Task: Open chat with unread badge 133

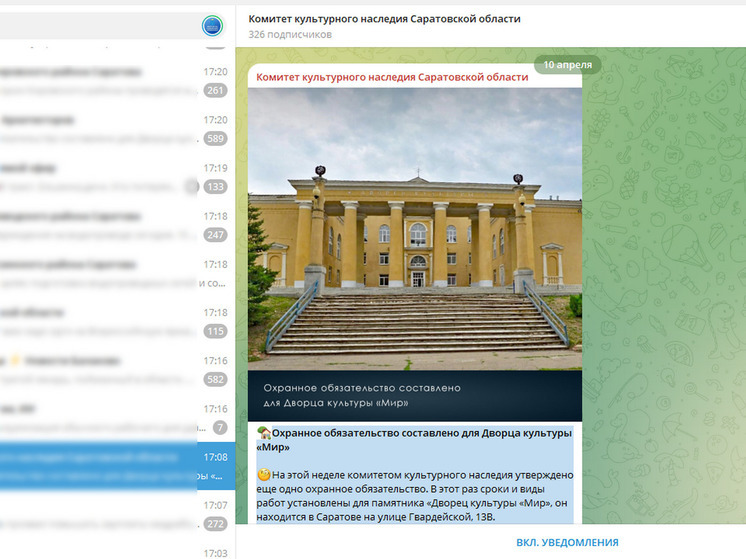Action: (x=118, y=177)
